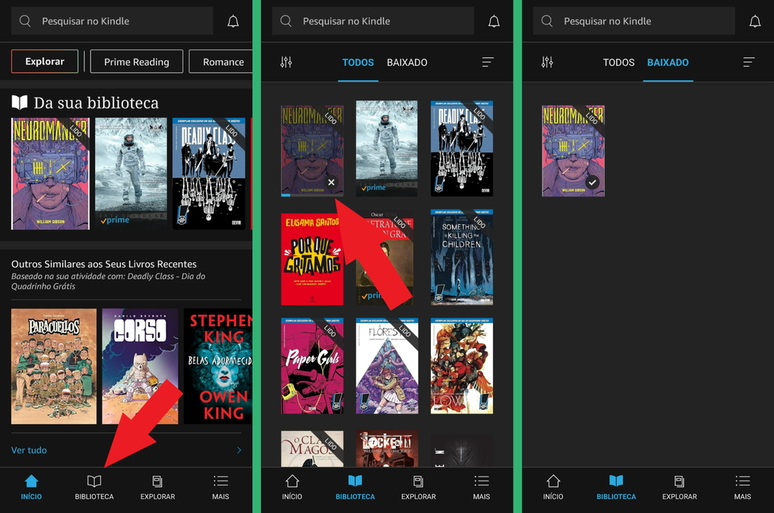Click Outros Similares aos Seus Livros Recentes
The image size is (774, 513).
(104, 264)
